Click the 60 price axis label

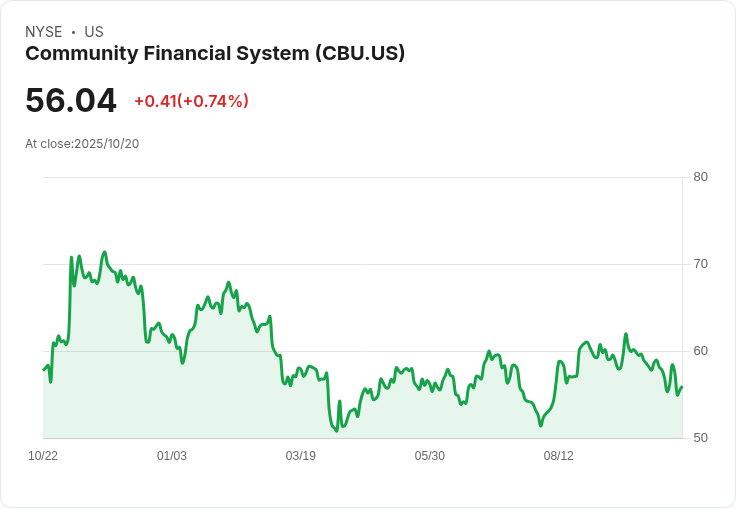[700, 351]
